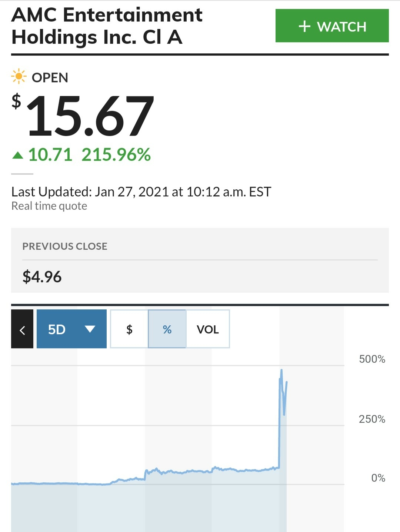Click the AMC Entertainment Holdings title
400x532 pixels.
coord(107,26)
